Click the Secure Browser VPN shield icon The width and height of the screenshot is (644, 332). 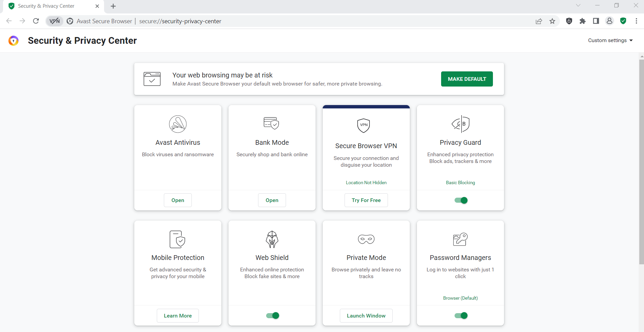(x=363, y=125)
